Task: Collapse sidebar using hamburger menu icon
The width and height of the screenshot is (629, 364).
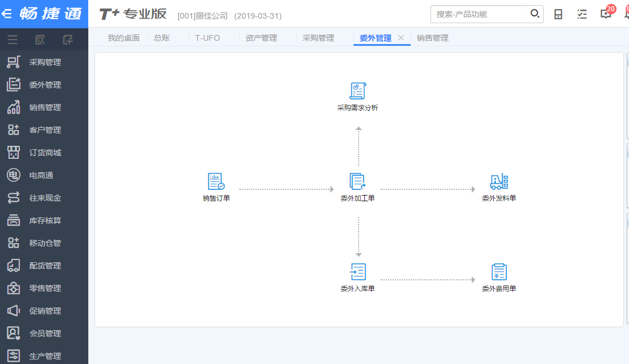Action: [x=12, y=40]
